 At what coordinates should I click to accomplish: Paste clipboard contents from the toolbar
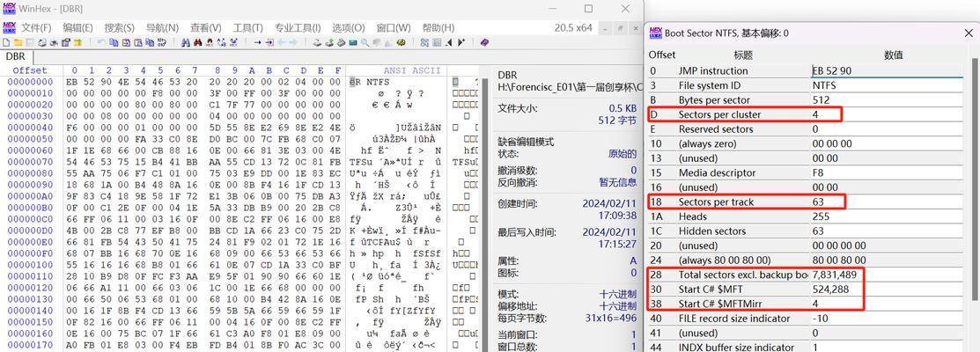(x=137, y=42)
